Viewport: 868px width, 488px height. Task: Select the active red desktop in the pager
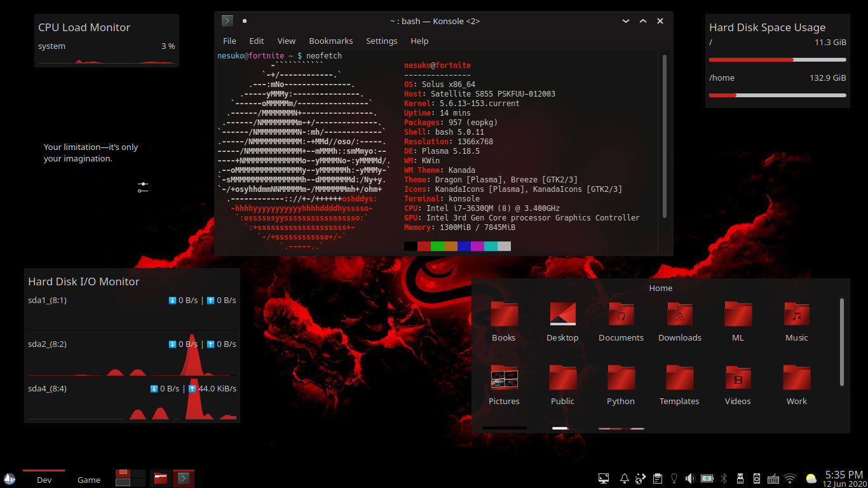[123, 474]
